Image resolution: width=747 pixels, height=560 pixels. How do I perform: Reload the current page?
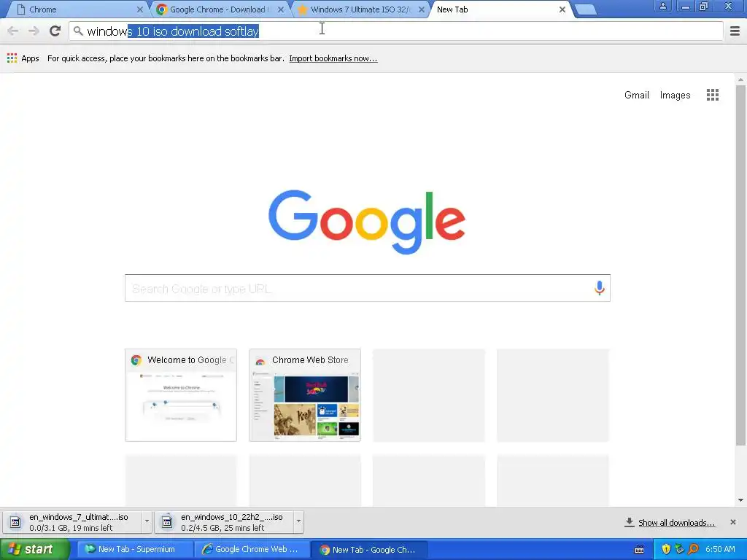coord(55,31)
